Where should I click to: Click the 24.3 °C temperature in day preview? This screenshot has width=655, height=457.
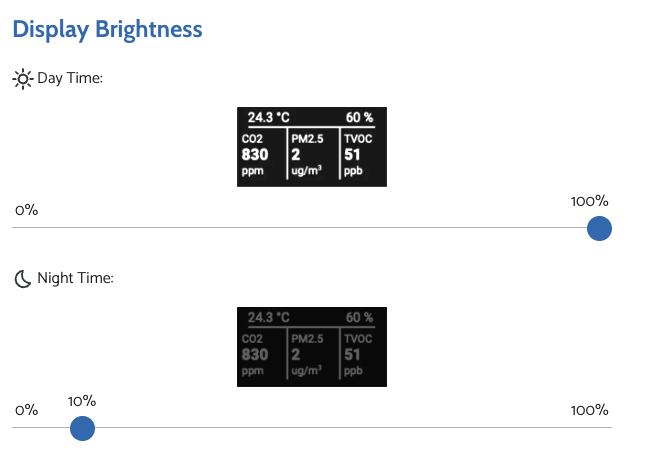268,117
